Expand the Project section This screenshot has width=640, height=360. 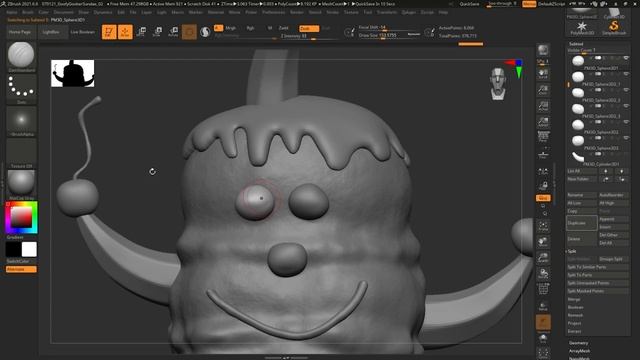pyautogui.click(x=574, y=323)
